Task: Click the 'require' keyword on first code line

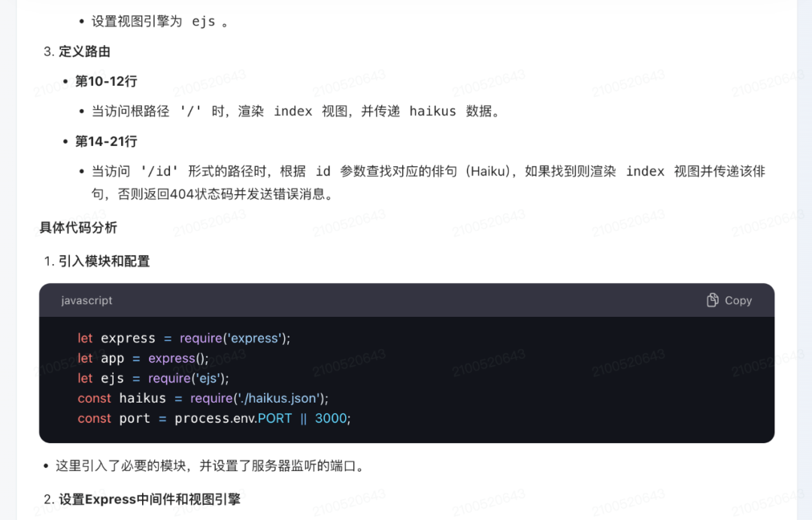Action: point(200,338)
